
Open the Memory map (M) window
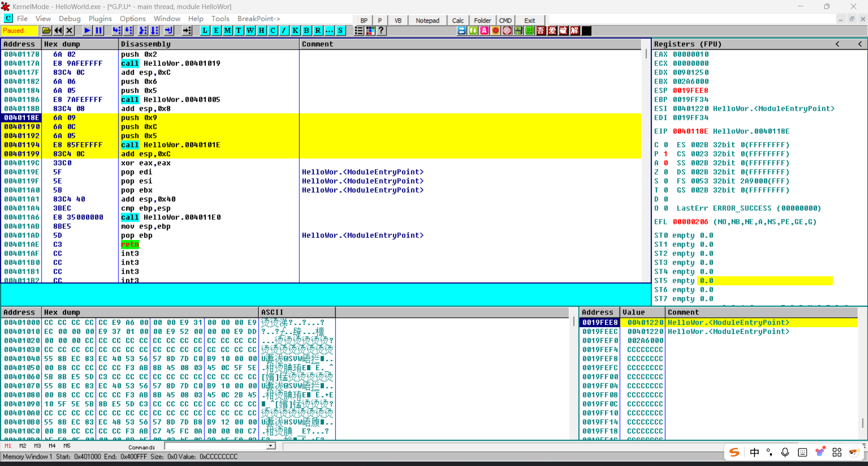coord(227,31)
